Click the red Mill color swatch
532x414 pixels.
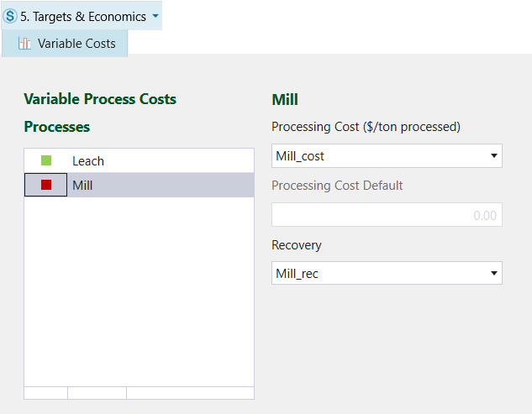point(46,185)
